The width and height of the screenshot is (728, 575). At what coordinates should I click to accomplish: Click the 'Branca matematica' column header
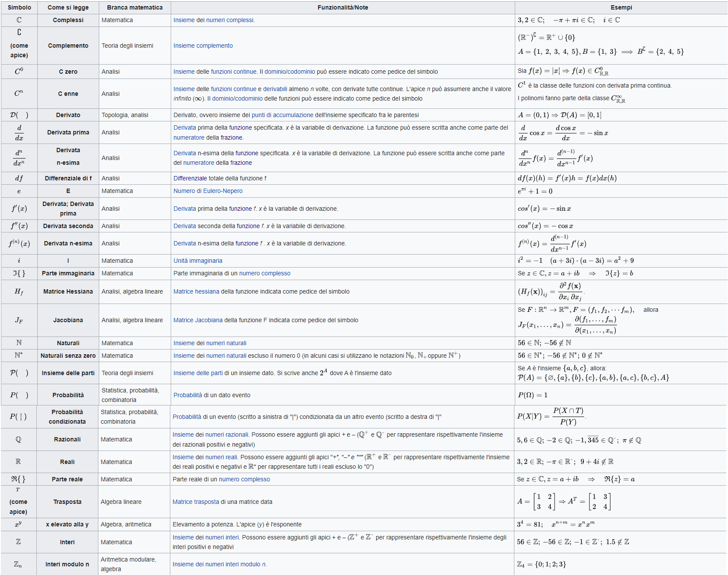click(135, 7)
